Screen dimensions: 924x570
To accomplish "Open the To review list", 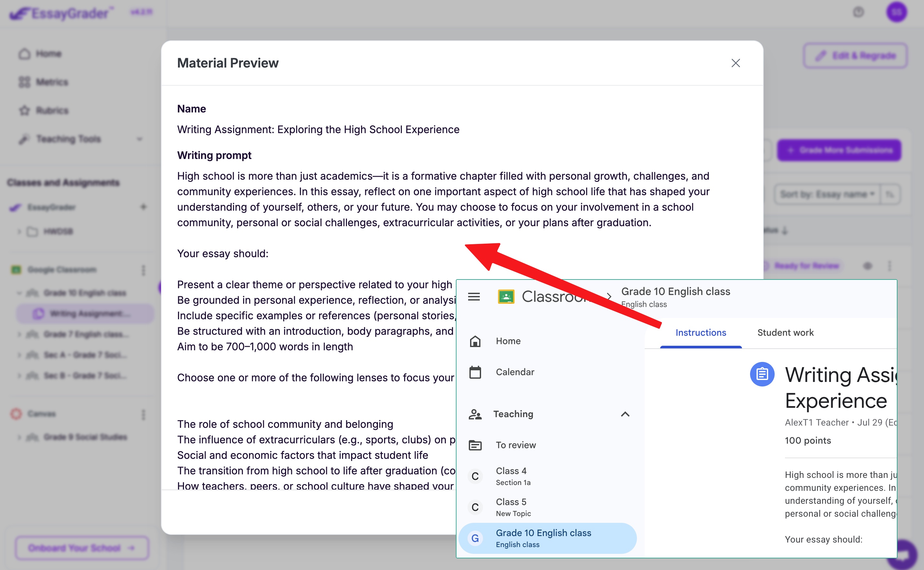I will (x=515, y=445).
